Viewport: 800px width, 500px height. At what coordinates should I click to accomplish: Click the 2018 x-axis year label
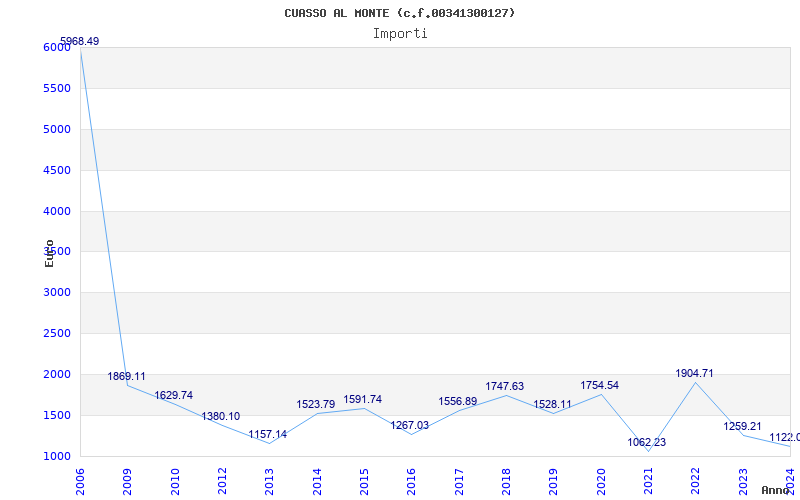pyautogui.click(x=506, y=481)
